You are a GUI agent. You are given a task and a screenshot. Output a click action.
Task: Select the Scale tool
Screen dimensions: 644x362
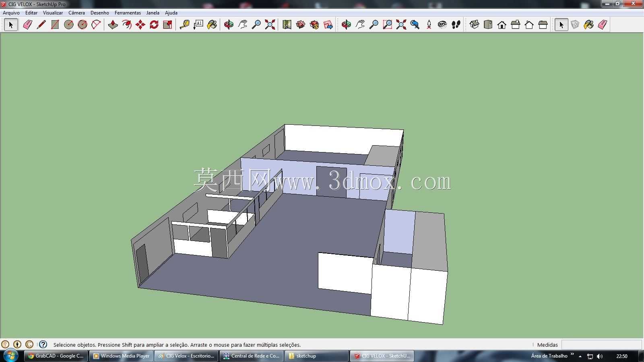point(167,25)
